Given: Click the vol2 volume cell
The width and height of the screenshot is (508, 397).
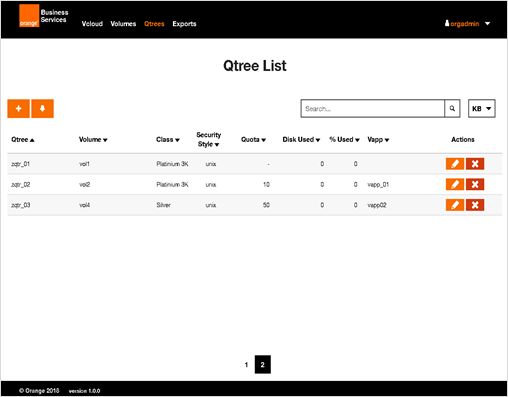Looking at the screenshot, I should coord(85,184).
